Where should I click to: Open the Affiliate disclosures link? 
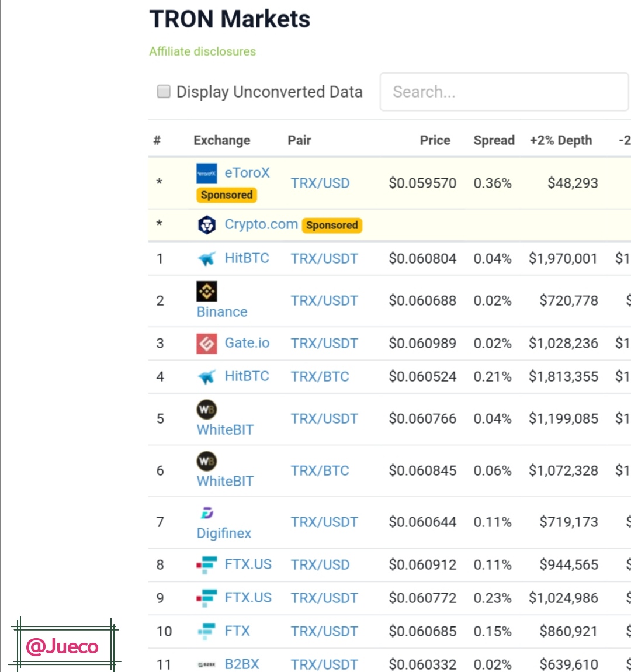point(202,51)
